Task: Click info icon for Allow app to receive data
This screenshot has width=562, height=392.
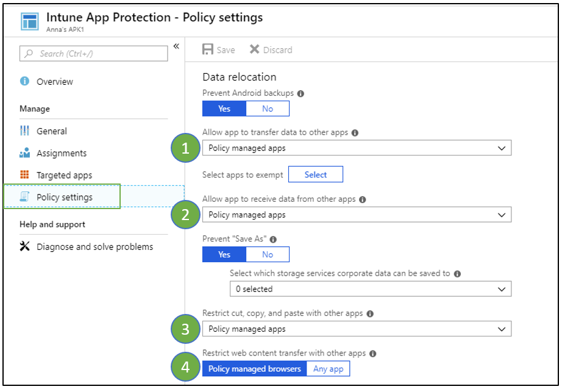Action: 363,199
